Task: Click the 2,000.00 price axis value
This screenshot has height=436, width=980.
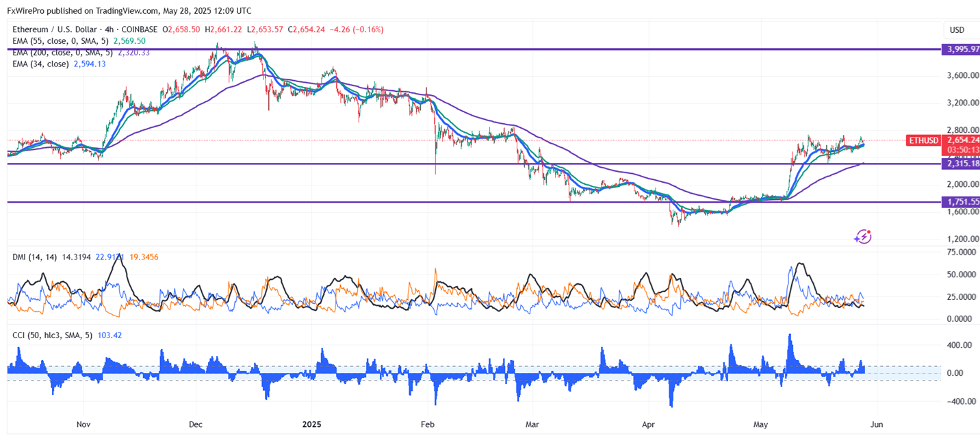Action: pyautogui.click(x=964, y=184)
